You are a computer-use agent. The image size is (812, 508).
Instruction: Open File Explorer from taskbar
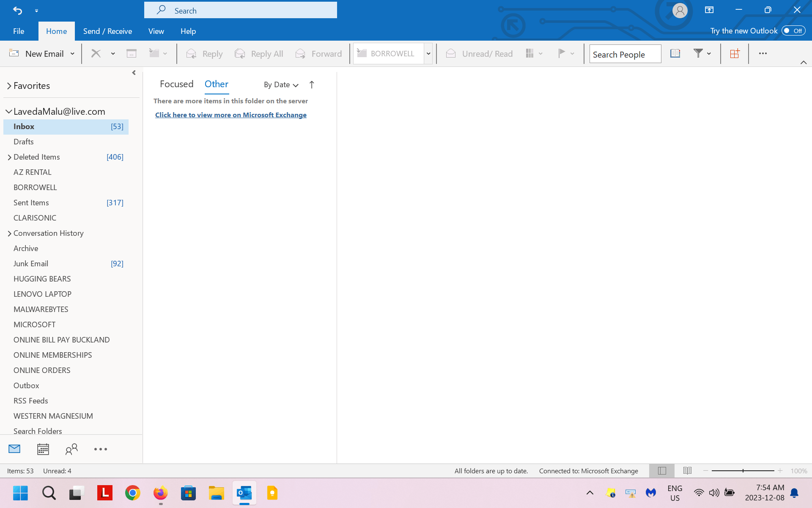(x=217, y=493)
